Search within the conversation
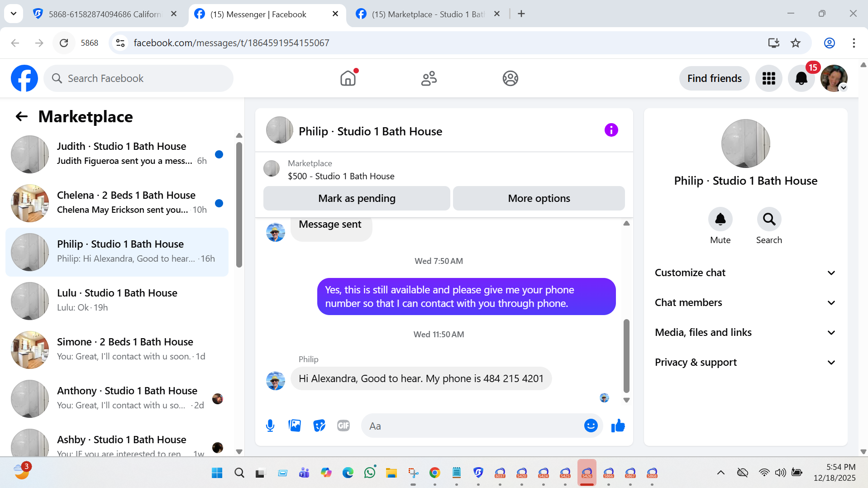Viewport: 868px width, 488px height. [x=769, y=219]
